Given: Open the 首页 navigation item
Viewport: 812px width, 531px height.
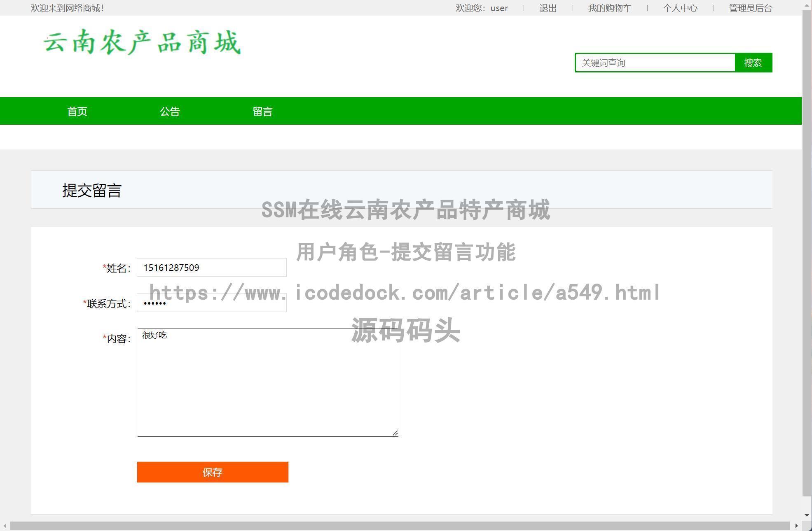Looking at the screenshot, I should click(77, 111).
